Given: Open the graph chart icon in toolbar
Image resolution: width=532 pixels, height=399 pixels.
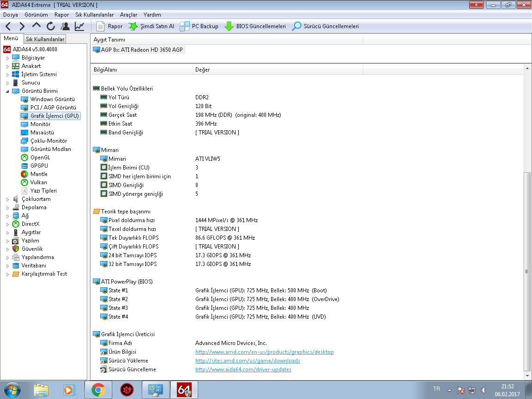Looking at the screenshot, I should pyautogui.click(x=79, y=26).
